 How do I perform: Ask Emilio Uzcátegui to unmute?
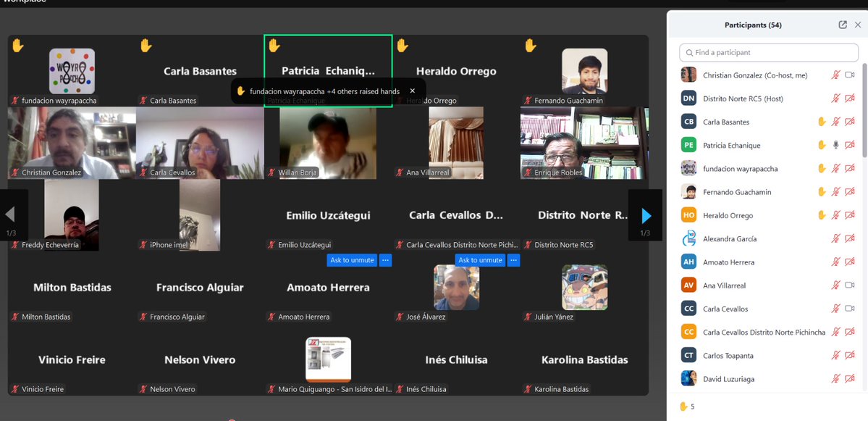(x=352, y=260)
